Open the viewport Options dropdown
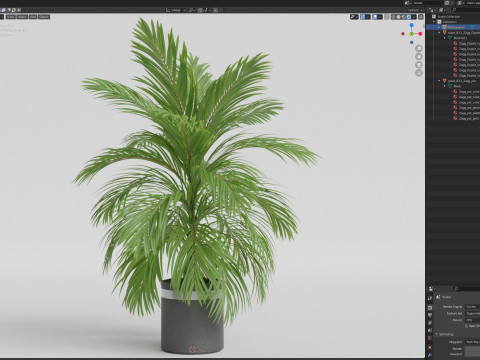 tap(415, 10)
